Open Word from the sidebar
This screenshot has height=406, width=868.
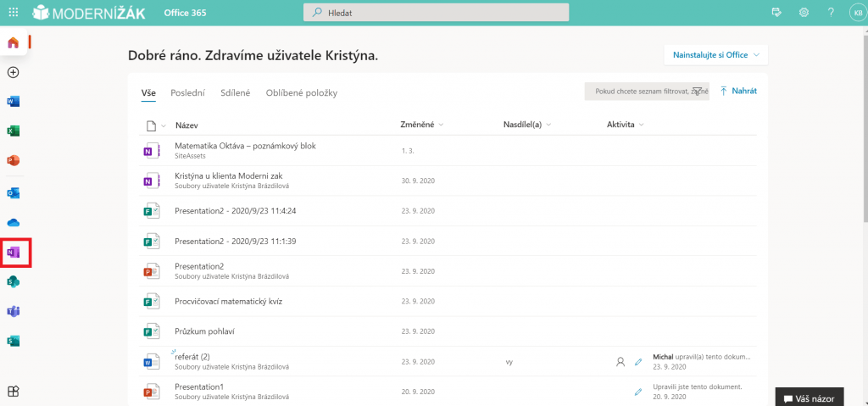[x=13, y=102]
